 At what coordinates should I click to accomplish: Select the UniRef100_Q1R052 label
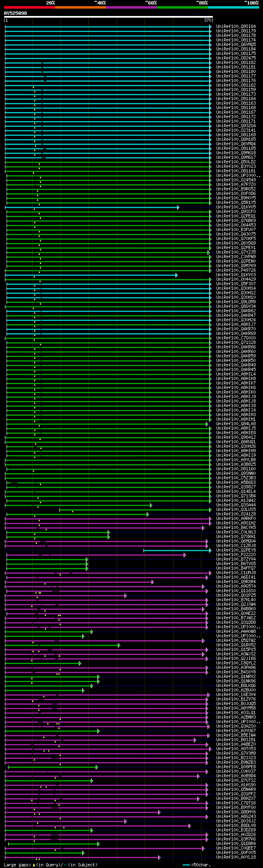pos(236,645)
